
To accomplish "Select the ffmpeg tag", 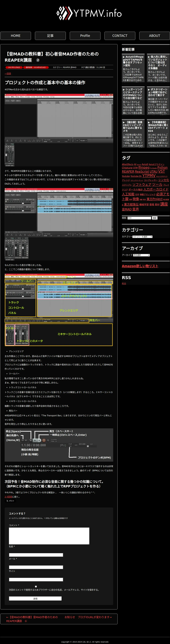I will (144, 168).
